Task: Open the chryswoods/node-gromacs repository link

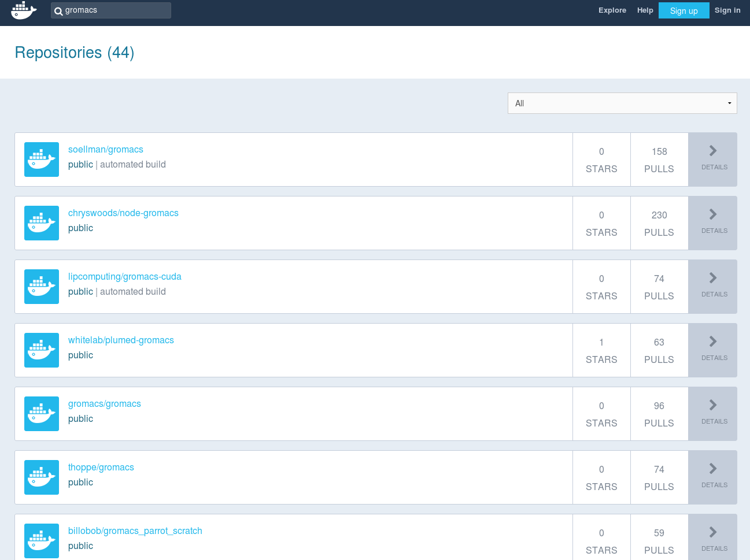Action: point(123,213)
